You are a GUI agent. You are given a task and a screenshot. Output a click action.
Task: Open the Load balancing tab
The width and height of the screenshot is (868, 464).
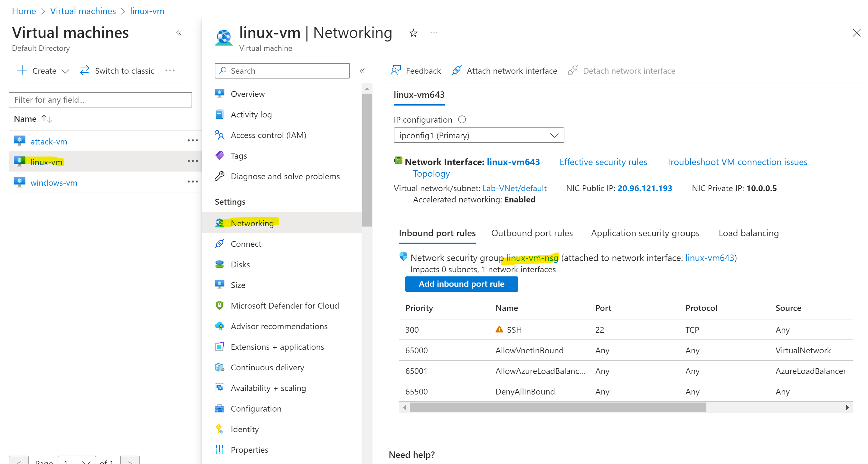tap(748, 233)
